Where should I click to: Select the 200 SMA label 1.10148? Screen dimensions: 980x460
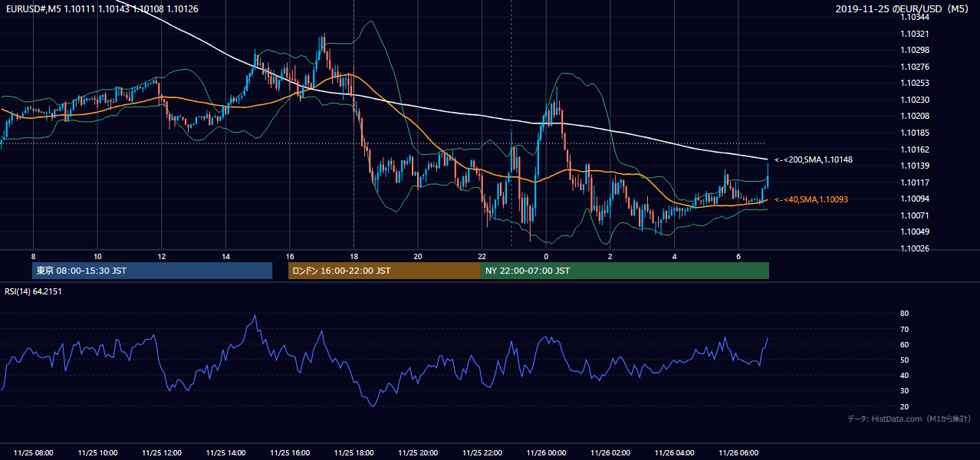tap(814, 159)
